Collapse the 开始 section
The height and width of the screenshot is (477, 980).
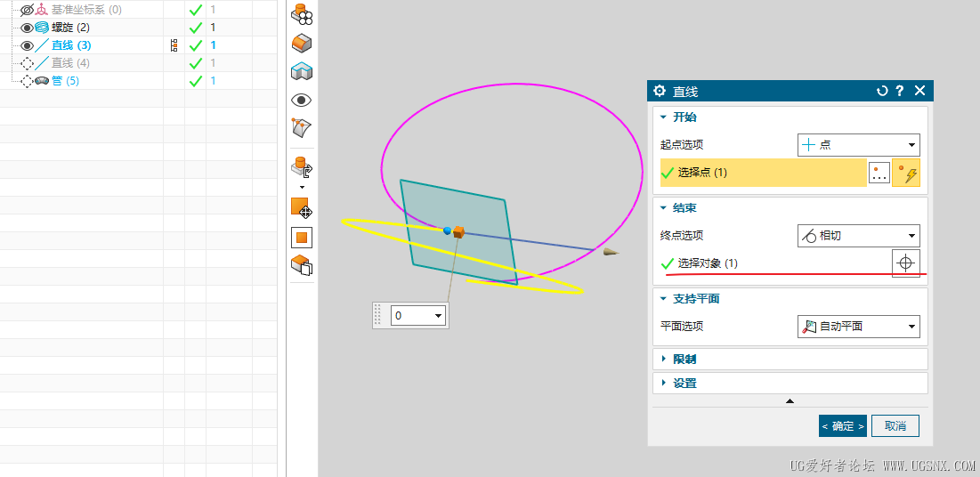[664, 117]
